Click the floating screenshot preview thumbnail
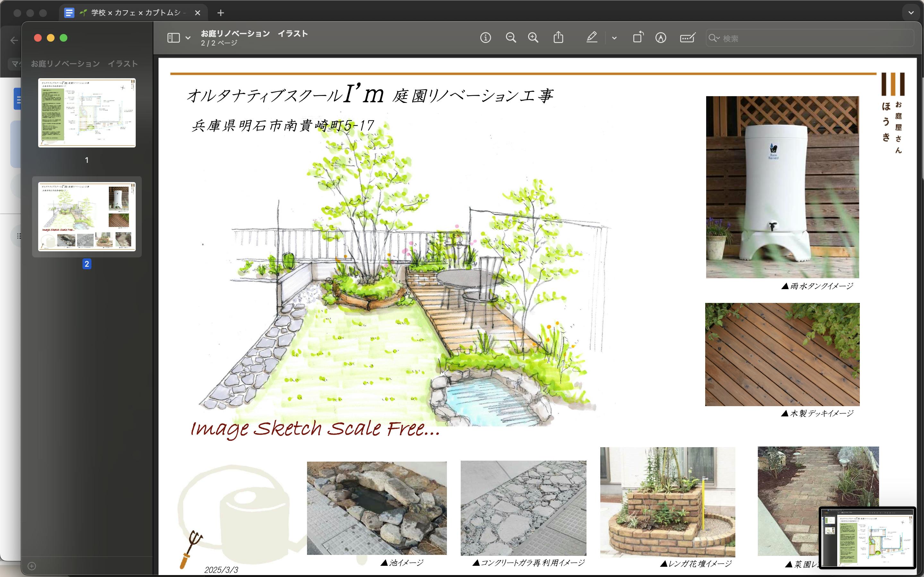Image resolution: width=924 pixels, height=577 pixels. point(867,538)
